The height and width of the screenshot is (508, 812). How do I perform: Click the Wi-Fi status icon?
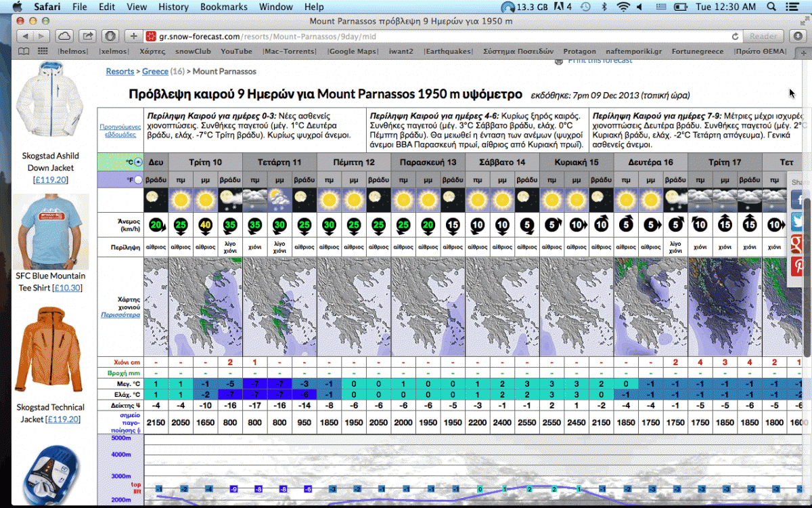coord(623,7)
